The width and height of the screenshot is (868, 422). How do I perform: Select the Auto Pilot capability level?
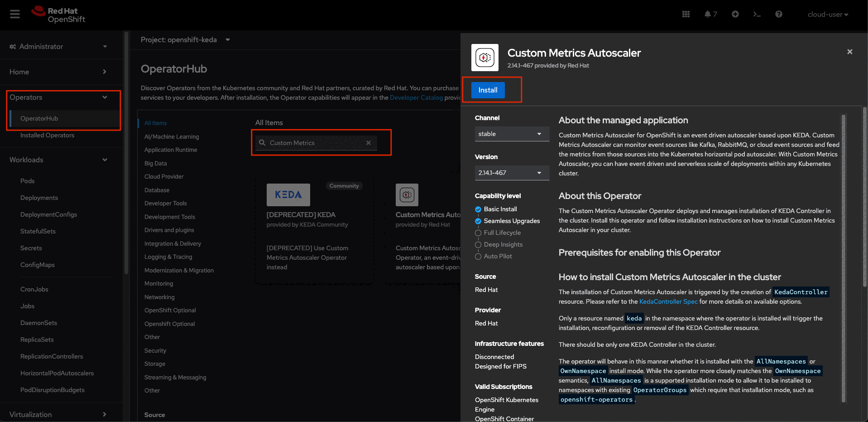[x=478, y=257]
